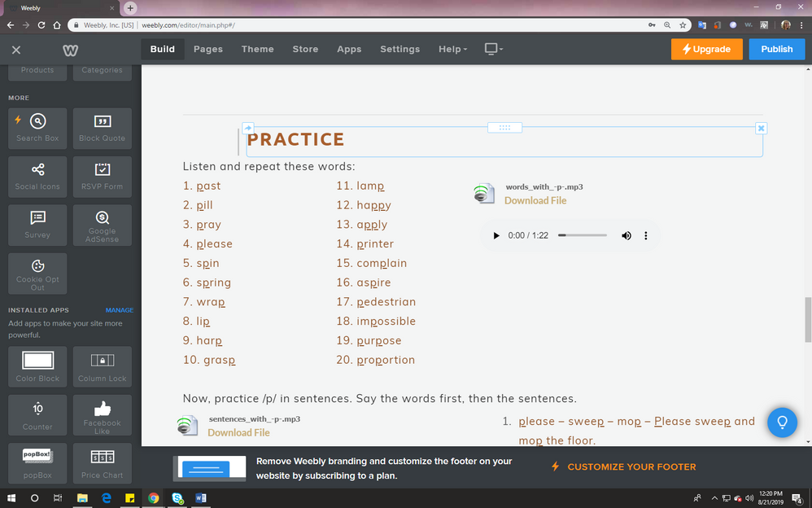Expand the Help menu

(x=452, y=49)
